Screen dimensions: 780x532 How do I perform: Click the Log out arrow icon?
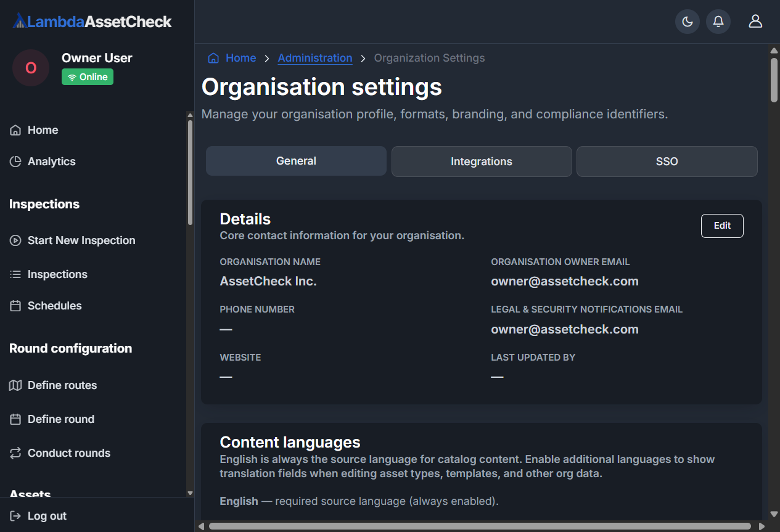[15, 516]
